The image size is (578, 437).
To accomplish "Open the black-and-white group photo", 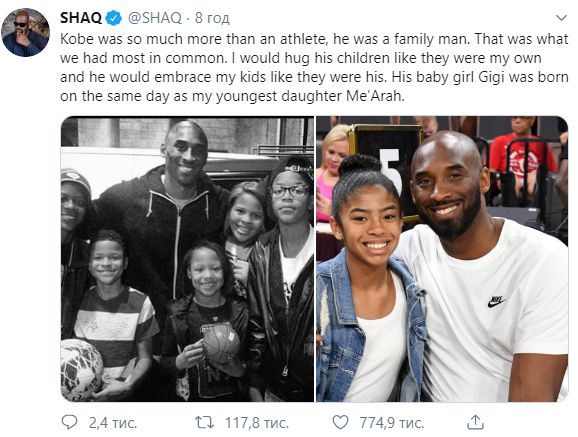I will (187, 259).
